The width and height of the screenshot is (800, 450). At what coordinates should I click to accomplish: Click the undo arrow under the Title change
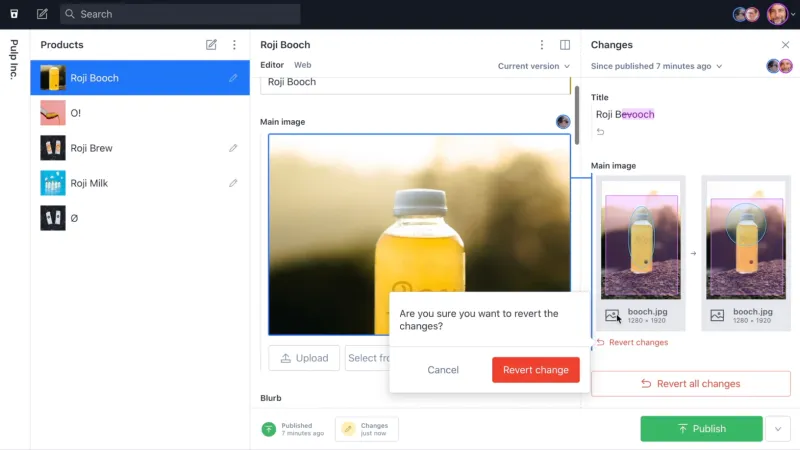[x=600, y=132]
